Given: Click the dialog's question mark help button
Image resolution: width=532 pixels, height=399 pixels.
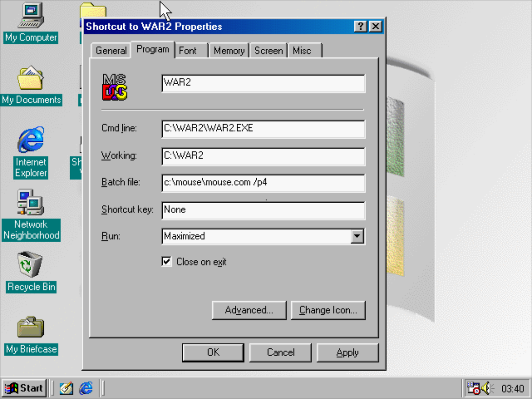Looking at the screenshot, I should point(360,27).
